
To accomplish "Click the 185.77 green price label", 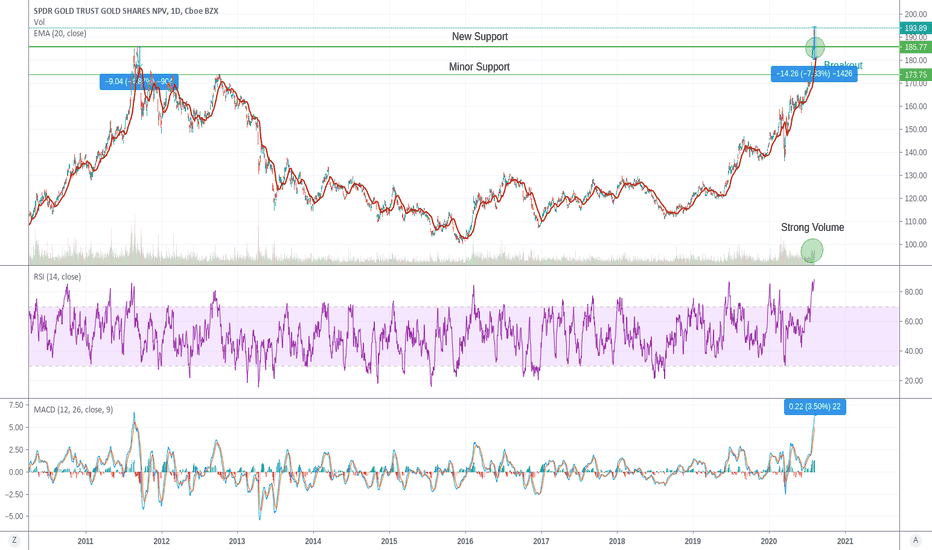I will (x=916, y=47).
